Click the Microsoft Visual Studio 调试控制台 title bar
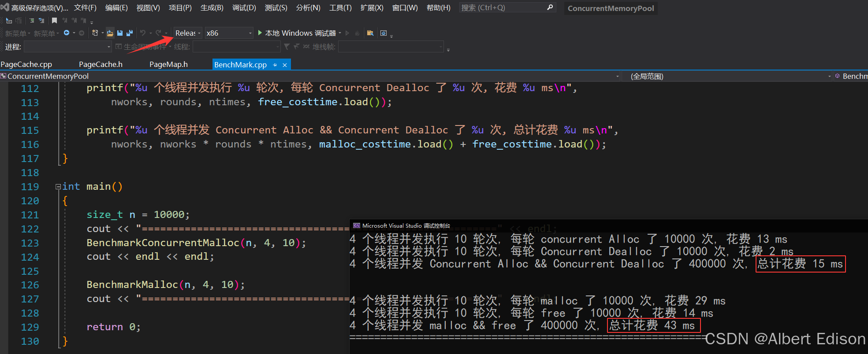868x354 pixels. [x=608, y=225]
